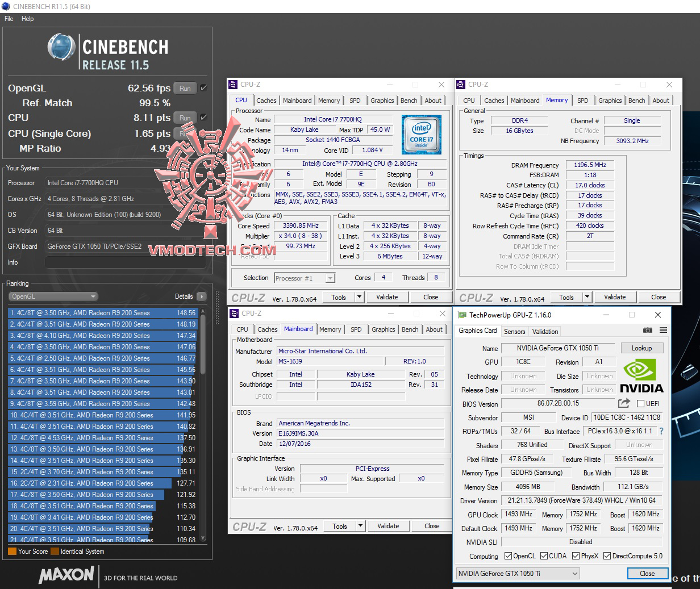Toggle the CUDA checkbox
The width and height of the screenshot is (700, 589).
tap(544, 556)
